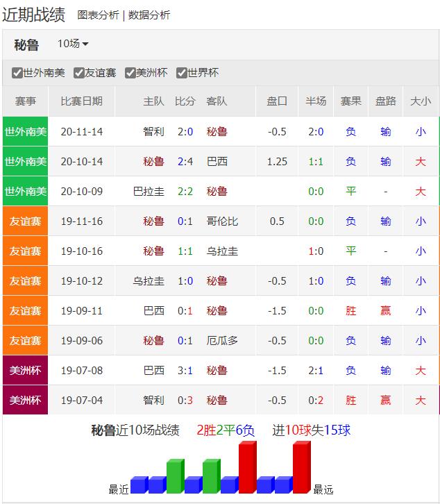The width and height of the screenshot is (440, 504).
Task: Click the 世外南美 tag for 20-11-14
Action: [x=25, y=131]
